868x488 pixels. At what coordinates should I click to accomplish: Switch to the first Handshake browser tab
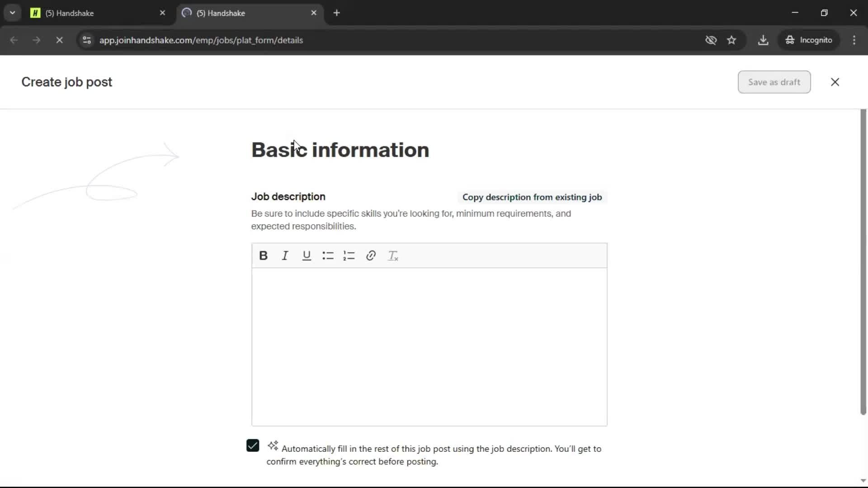[97, 13]
